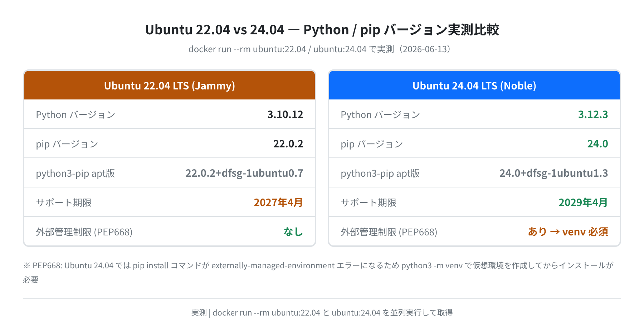Click the Ubuntu 24.04 LTS (Noble) header
Image resolution: width=644 pixels, height=332 pixels.
pyautogui.click(x=474, y=86)
